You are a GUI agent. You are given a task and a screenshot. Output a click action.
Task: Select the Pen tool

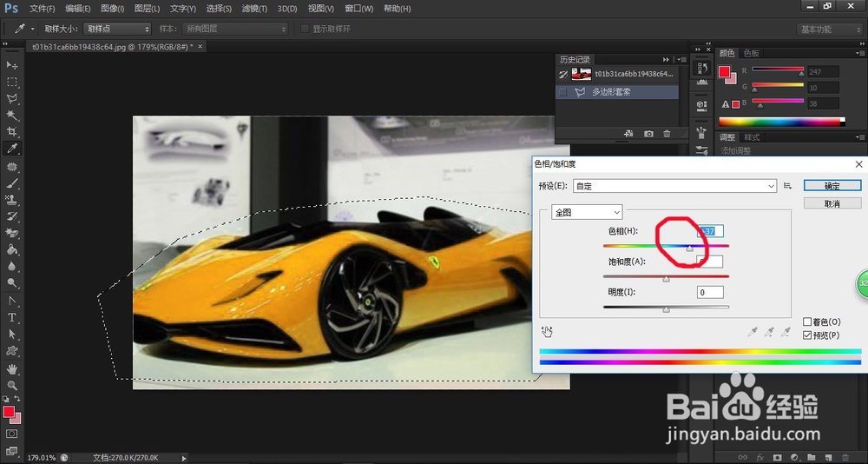click(x=11, y=301)
